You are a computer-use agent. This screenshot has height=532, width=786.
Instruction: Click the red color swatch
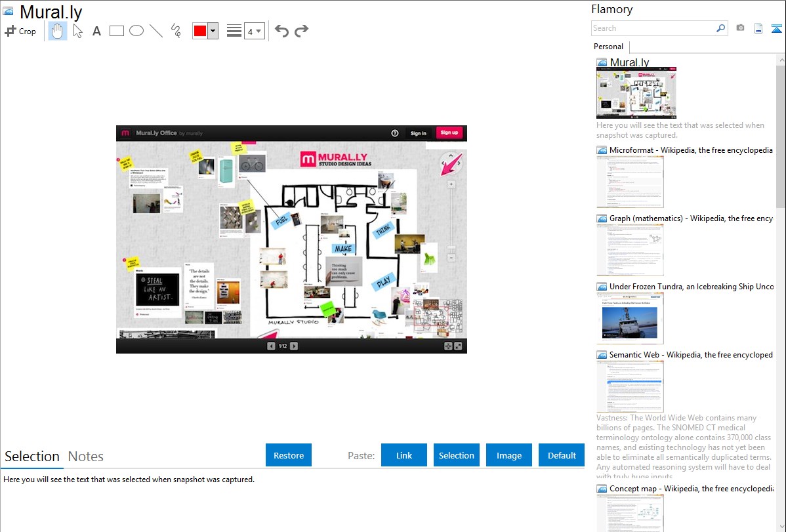coord(200,31)
